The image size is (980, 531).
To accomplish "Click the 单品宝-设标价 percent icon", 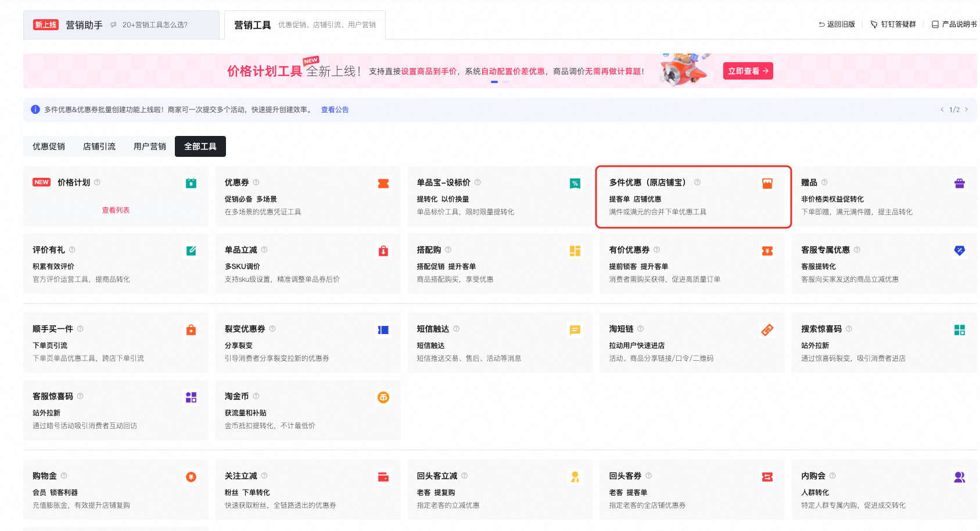I will [x=575, y=184].
